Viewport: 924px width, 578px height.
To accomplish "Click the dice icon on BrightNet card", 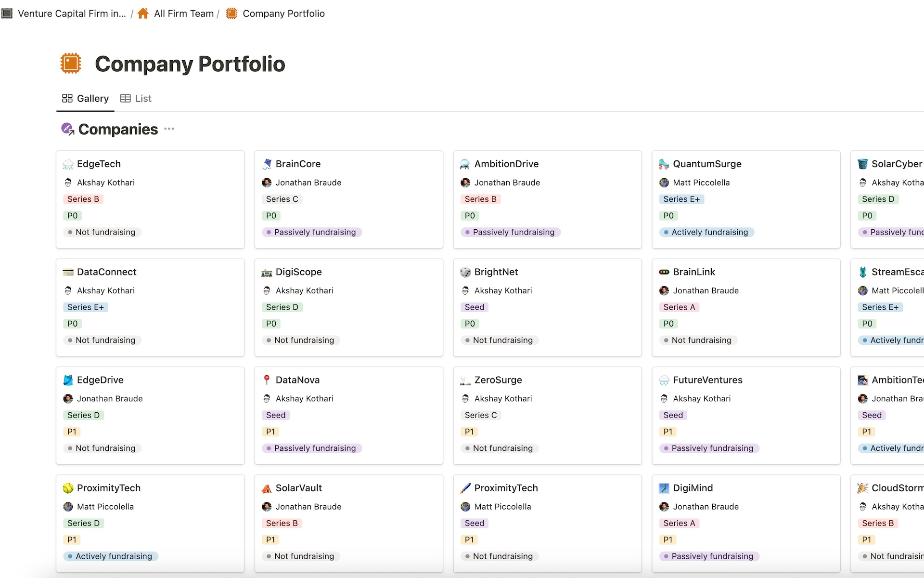I will coord(465,272).
